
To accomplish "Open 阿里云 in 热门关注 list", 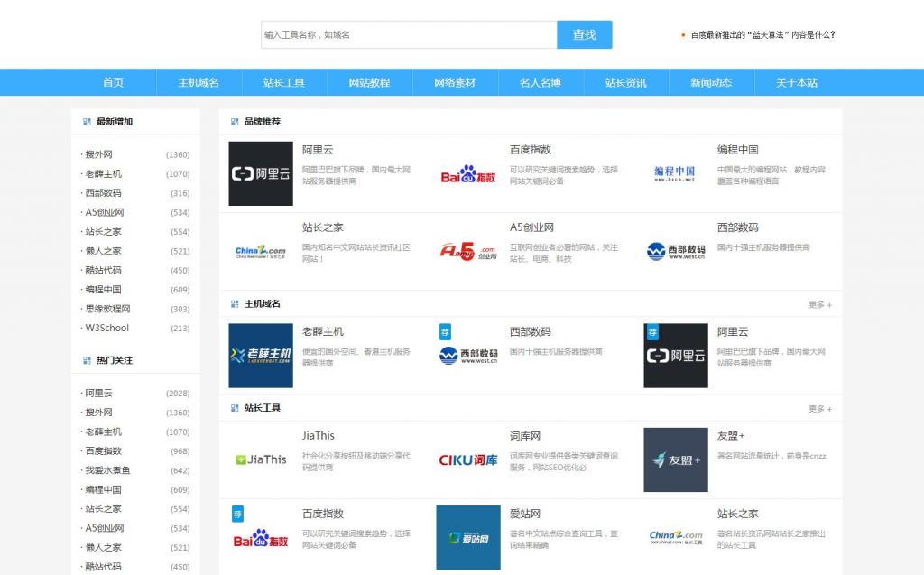I will pos(98,393).
